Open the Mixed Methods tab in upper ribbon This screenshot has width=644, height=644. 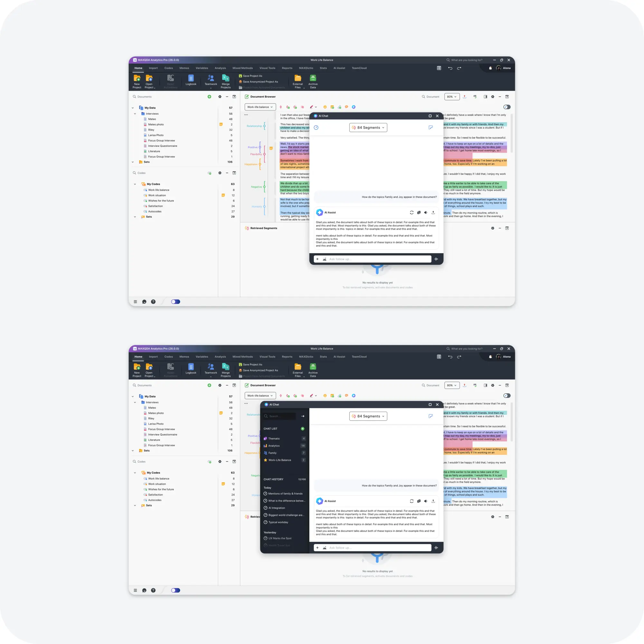click(242, 68)
